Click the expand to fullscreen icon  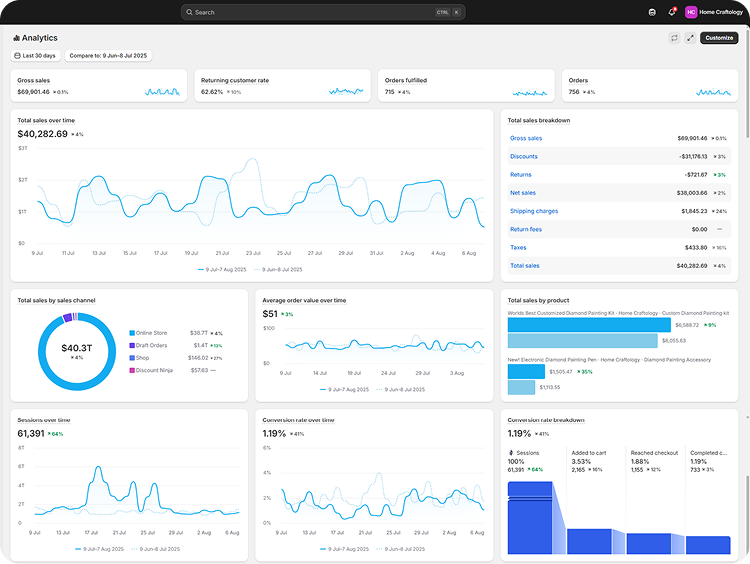[x=690, y=38]
